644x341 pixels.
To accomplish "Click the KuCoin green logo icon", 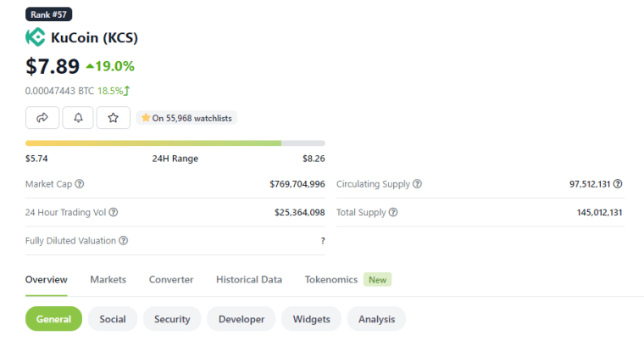I will coord(35,37).
